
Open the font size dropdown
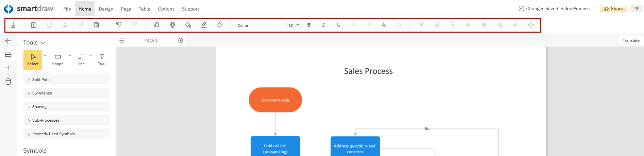coord(294,25)
